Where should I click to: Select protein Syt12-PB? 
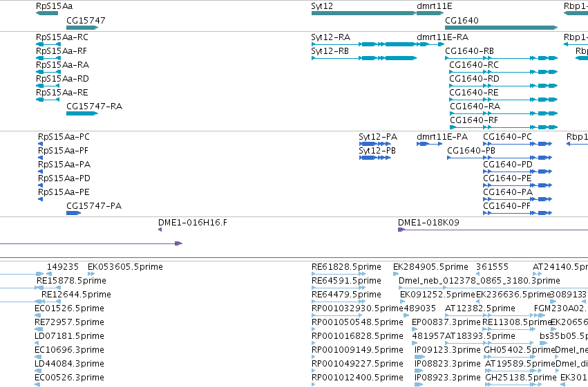click(x=377, y=151)
